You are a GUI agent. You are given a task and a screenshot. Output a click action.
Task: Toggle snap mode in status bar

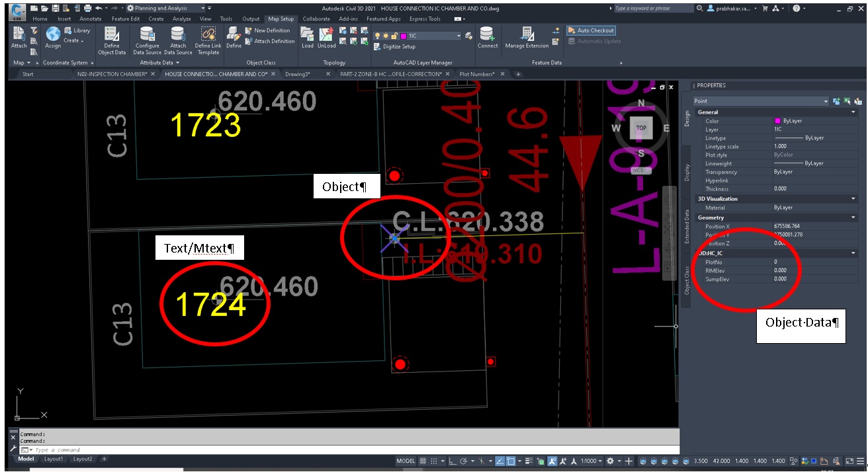click(x=434, y=461)
